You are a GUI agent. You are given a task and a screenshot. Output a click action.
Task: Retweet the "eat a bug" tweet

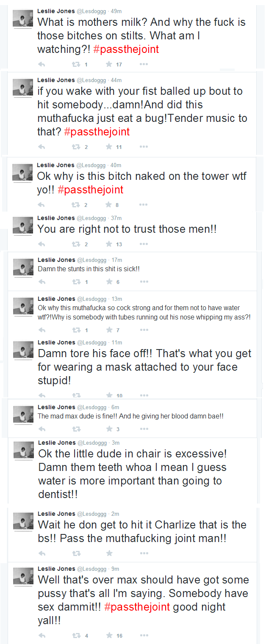point(76,147)
